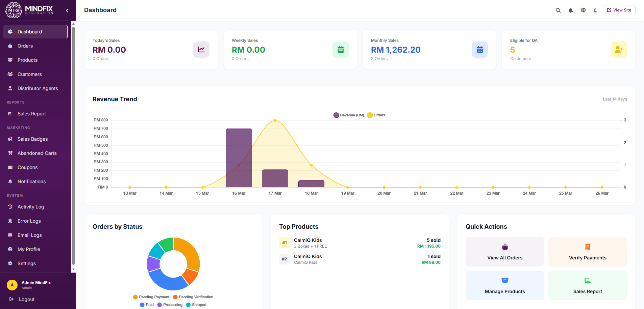The image size is (644, 309).
Task: Click the Pending Payment legend color swatch
Action: 135,297
